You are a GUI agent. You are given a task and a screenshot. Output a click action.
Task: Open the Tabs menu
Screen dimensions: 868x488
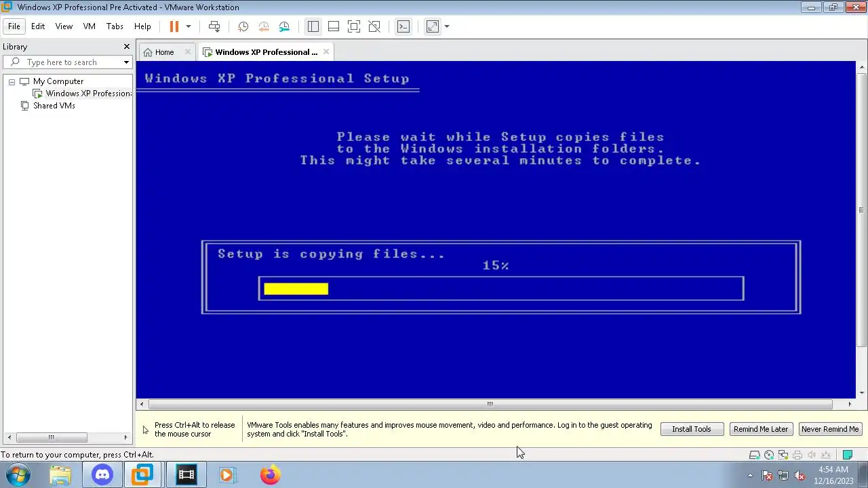point(115,26)
